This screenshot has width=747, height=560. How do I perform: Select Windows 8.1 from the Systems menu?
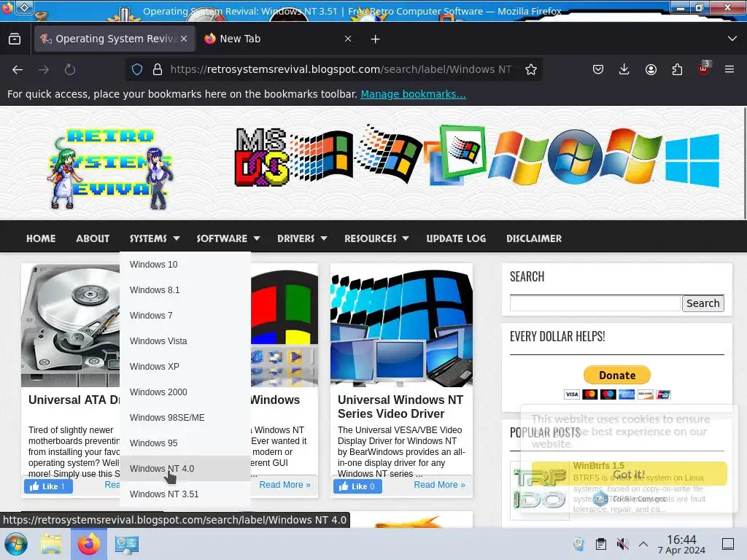(185, 290)
